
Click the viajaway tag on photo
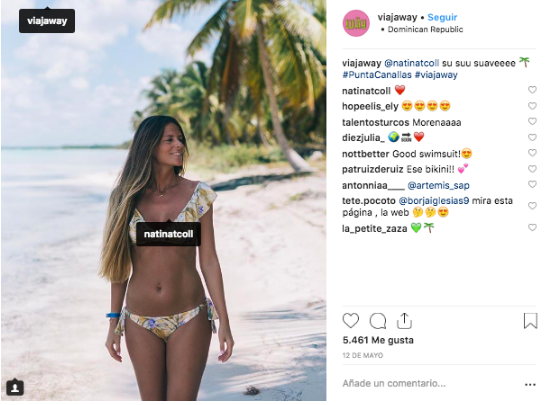point(47,21)
